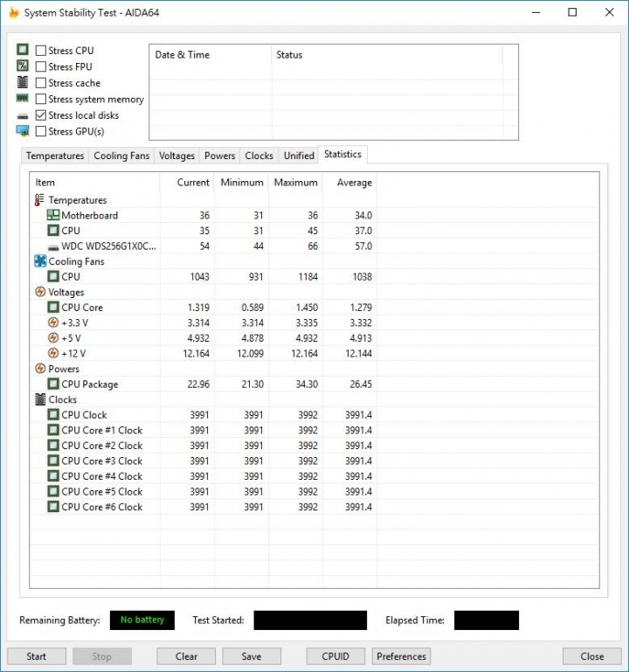Show the Unified tab
Screen dimensions: 629x672
click(299, 156)
